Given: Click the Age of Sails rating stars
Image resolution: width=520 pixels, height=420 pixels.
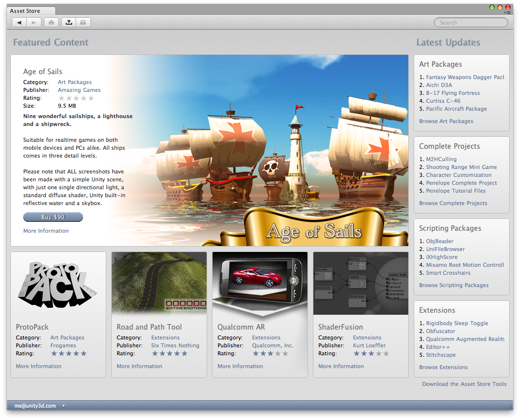Looking at the screenshot, I should click(x=76, y=98).
